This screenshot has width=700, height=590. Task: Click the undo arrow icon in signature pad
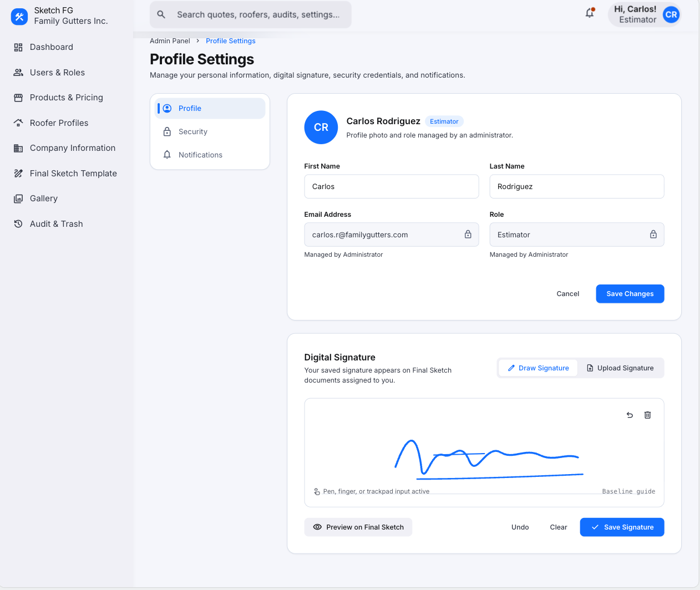click(x=630, y=415)
